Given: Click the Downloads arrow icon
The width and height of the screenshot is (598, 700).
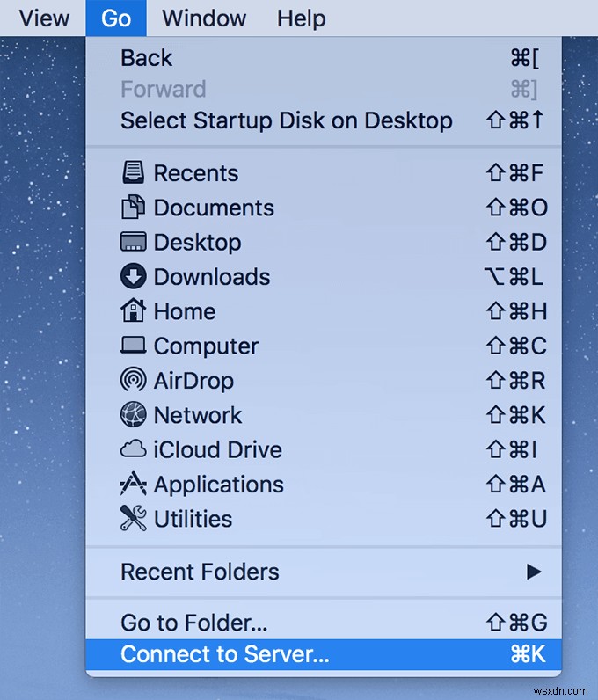Looking at the screenshot, I should (133, 276).
